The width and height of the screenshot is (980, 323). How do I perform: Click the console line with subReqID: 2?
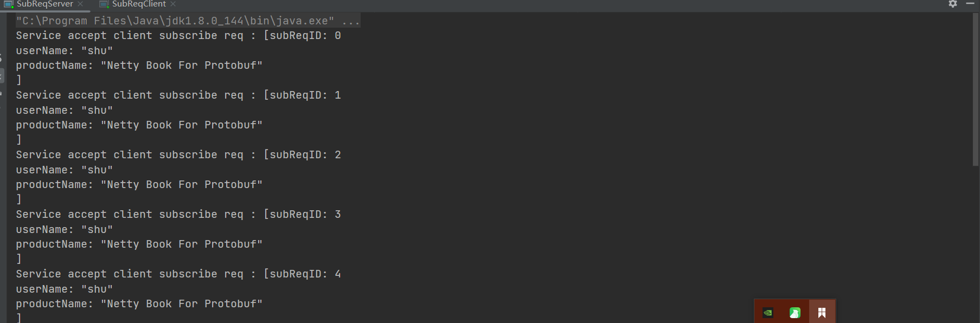[178, 155]
